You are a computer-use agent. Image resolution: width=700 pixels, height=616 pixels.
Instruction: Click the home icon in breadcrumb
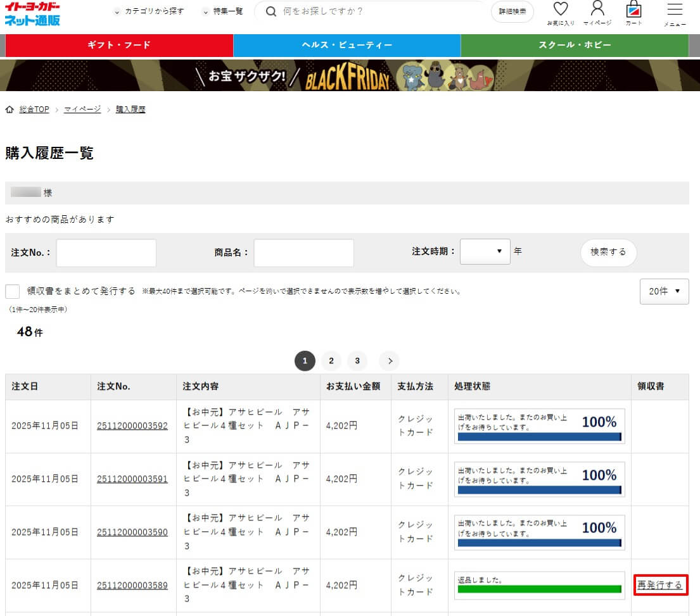pos(10,110)
